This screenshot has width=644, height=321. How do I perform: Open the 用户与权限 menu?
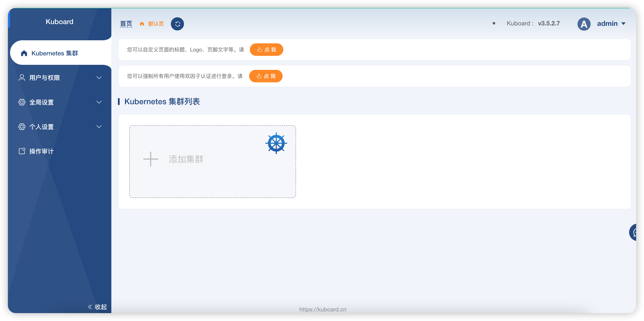[59, 78]
